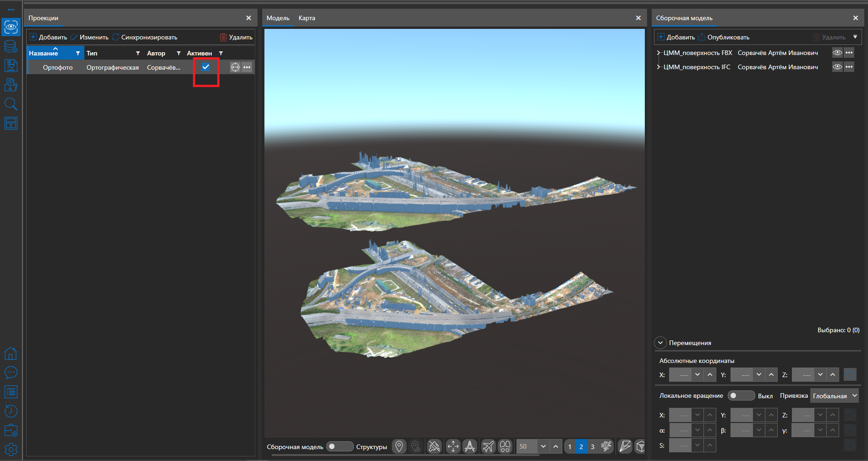Screen dimensions: 868x461
Task: Increase the speed value 50 with the up arrow
Action: pyautogui.click(x=556, y=446)
